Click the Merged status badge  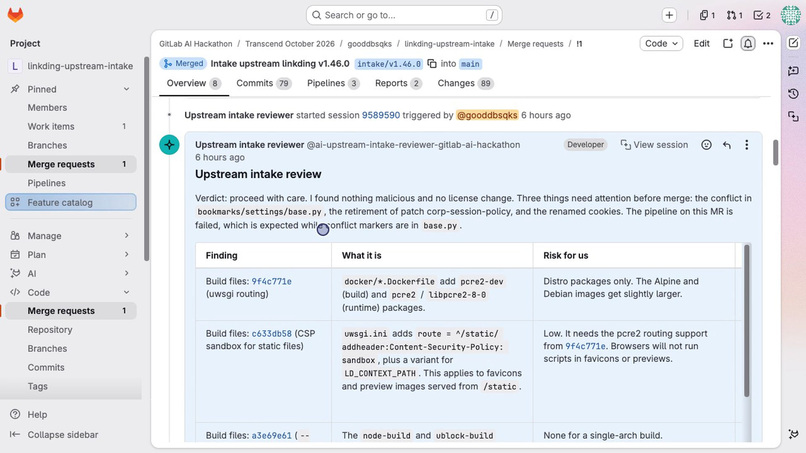click(x=183, y=64)
